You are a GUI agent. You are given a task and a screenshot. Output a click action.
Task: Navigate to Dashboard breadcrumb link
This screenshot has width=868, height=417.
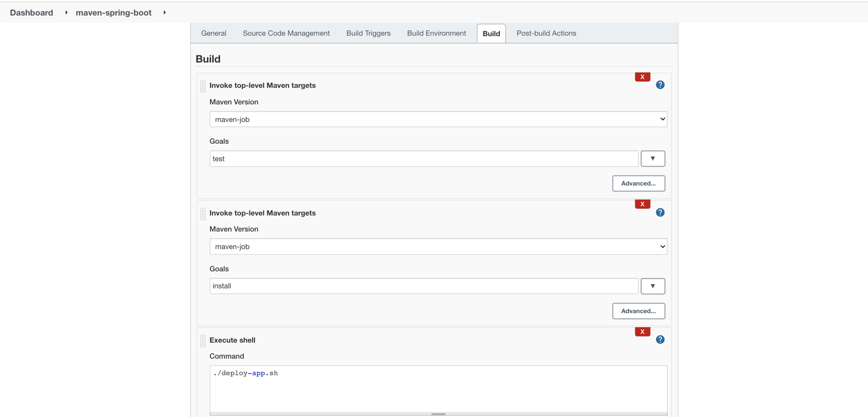pos(32,13)
